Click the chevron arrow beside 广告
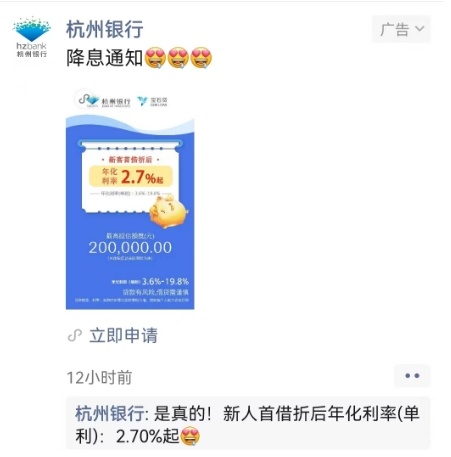 pos(419,29)
